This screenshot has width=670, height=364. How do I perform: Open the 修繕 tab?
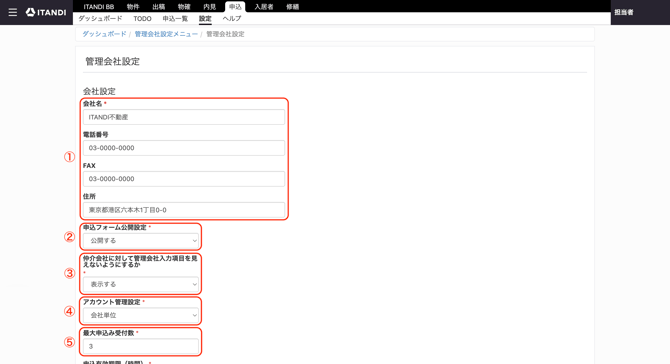pos(293,6)
